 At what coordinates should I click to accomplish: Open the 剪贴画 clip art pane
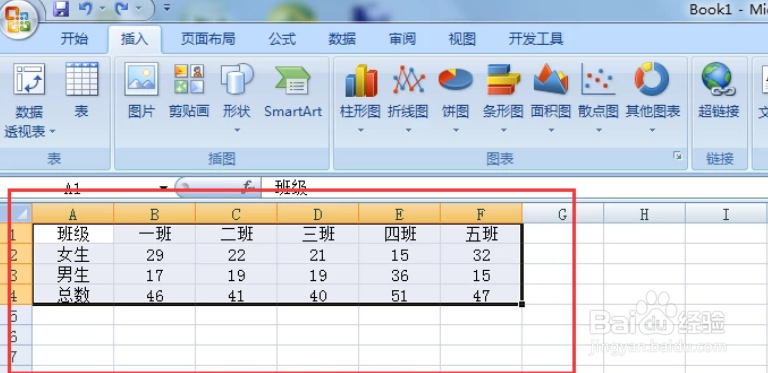[x=189, y=91]
